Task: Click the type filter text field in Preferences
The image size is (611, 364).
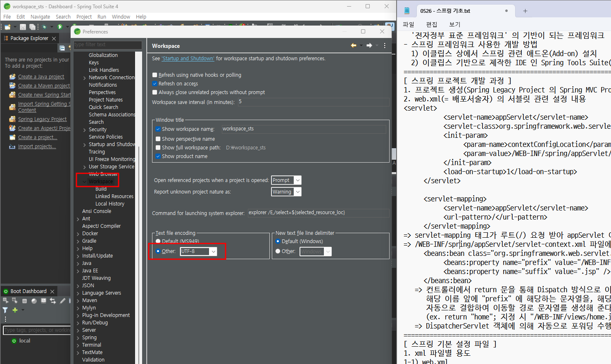Action: 107,45
